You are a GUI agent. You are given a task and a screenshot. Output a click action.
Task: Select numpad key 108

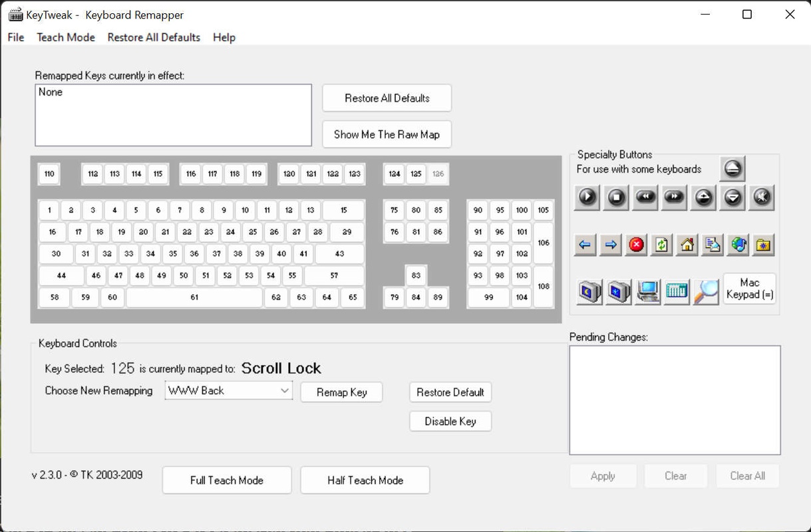(544, 287)
